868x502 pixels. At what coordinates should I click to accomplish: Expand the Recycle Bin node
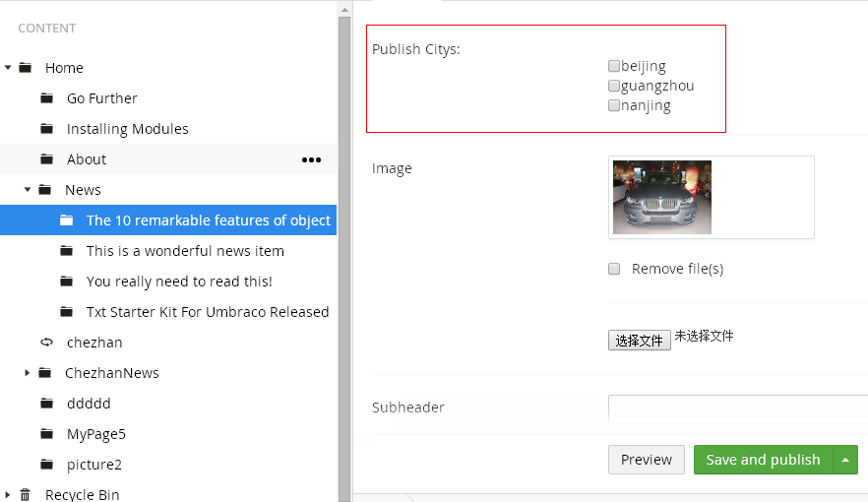point(7,494)
